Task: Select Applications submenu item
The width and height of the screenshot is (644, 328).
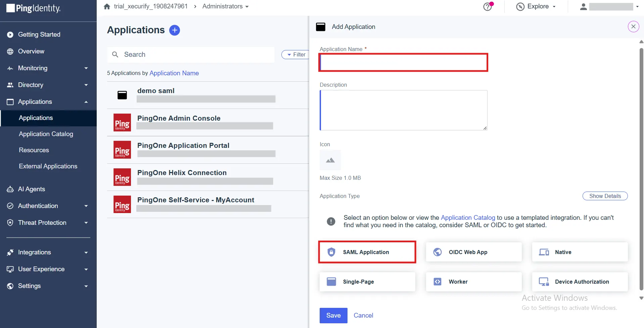Action: 48,118
